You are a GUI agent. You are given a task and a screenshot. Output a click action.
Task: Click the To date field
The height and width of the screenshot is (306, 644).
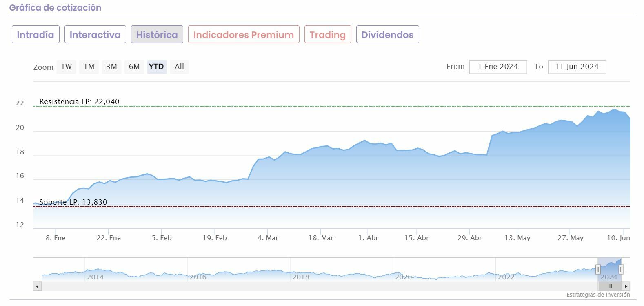577,67
